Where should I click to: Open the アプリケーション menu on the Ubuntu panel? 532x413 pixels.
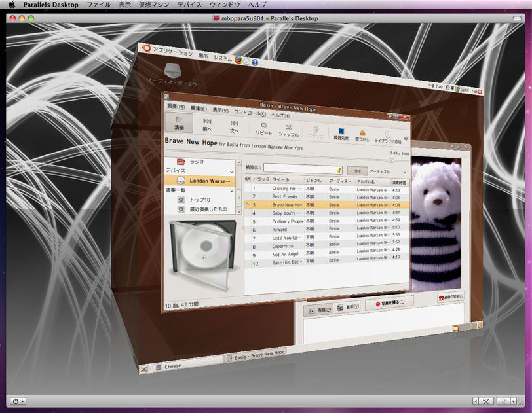click(172, 52)
